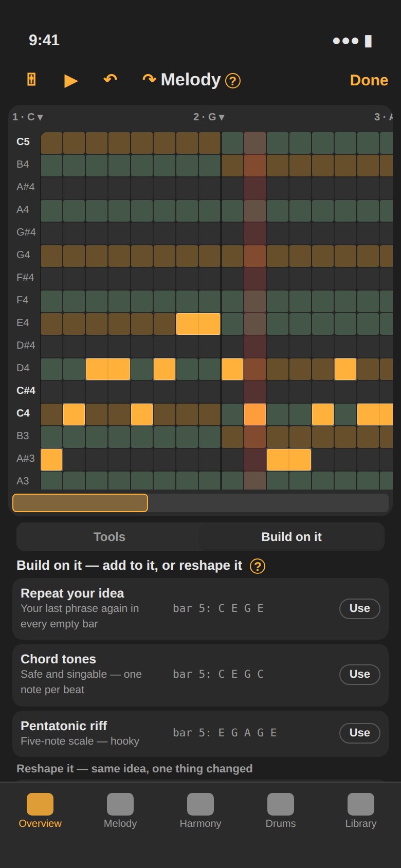Go to the Melody bottom tab
Image resolution: width=401 pixels, height=868 pixels.
click(120, 811)
